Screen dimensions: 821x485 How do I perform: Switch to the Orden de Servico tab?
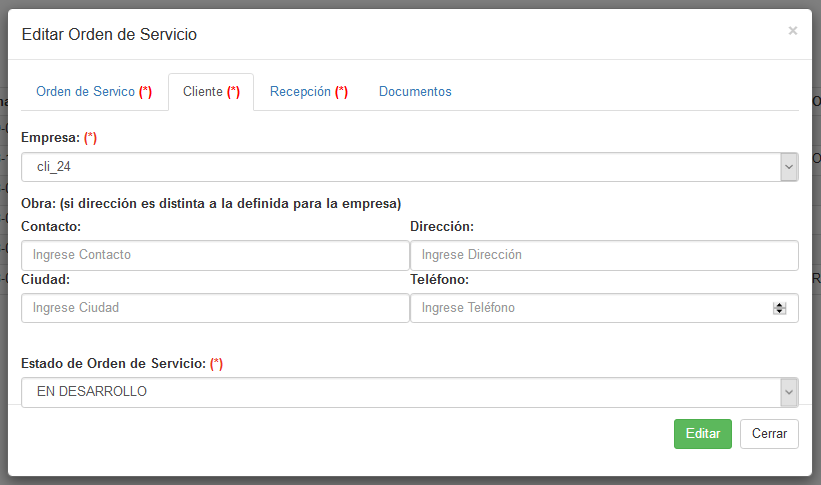93,92
